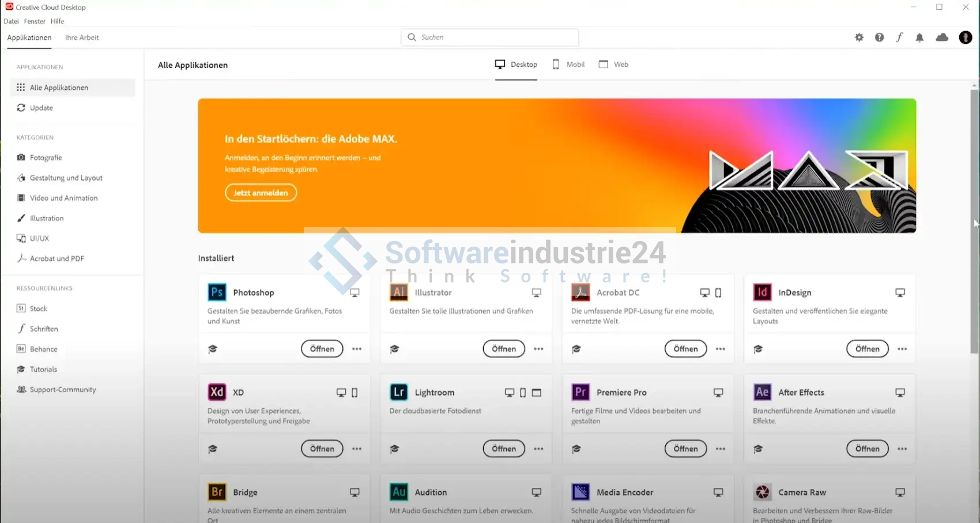This screenshot has height=523, width=980.
Task: Switch to Ihre Arbeit tab
Action: tap(82, 37)
